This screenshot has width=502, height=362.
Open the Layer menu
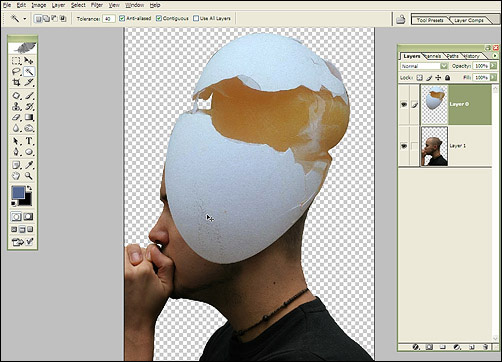coord(58,5)
